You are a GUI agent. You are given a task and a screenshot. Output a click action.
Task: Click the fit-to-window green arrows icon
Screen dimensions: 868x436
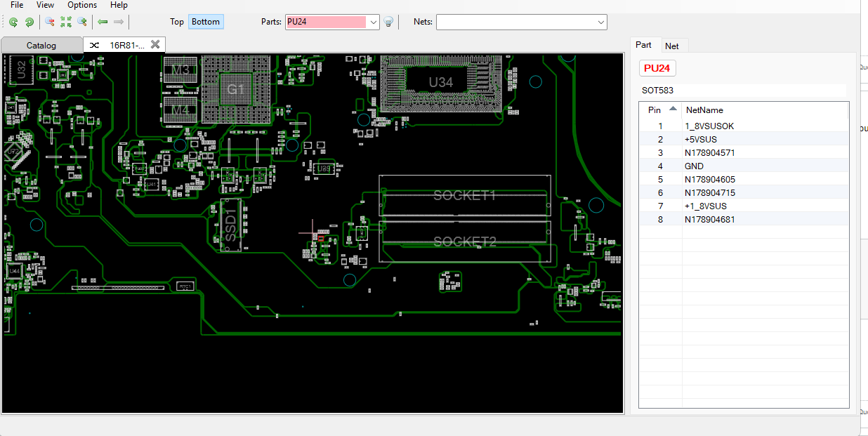(66, 22)
